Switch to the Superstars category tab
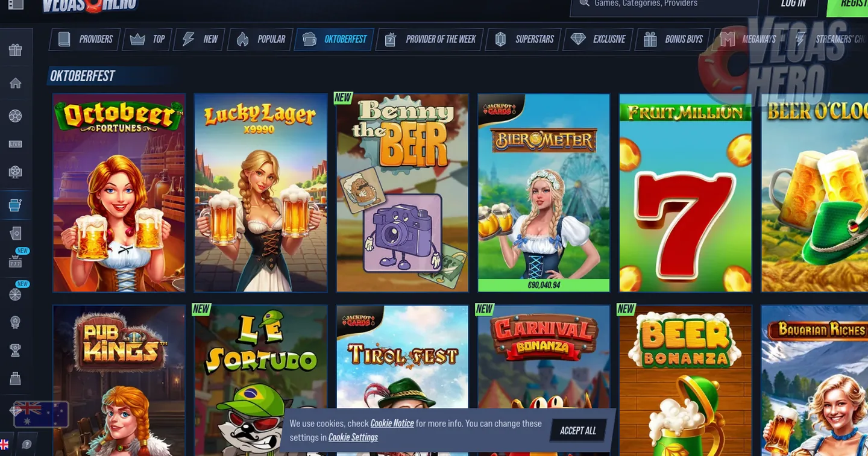The height and width of the screenshot is (456, 868). click(523, 39)
